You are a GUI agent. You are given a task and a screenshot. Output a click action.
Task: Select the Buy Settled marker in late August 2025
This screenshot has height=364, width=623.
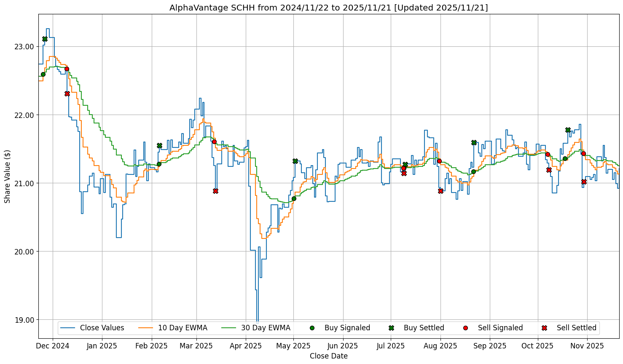(x=474, y=142)
